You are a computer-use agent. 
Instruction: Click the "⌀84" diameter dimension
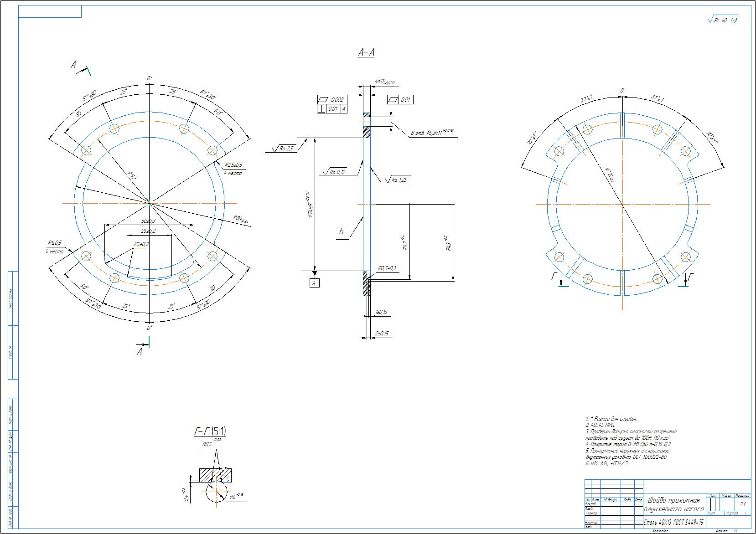point(240,219)
